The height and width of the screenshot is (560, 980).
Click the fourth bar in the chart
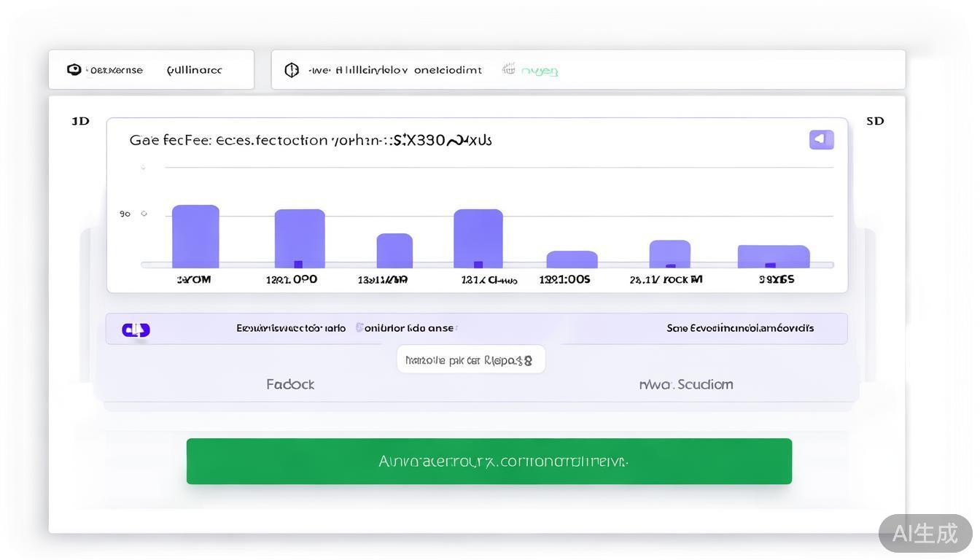click(x=478, y=239)
